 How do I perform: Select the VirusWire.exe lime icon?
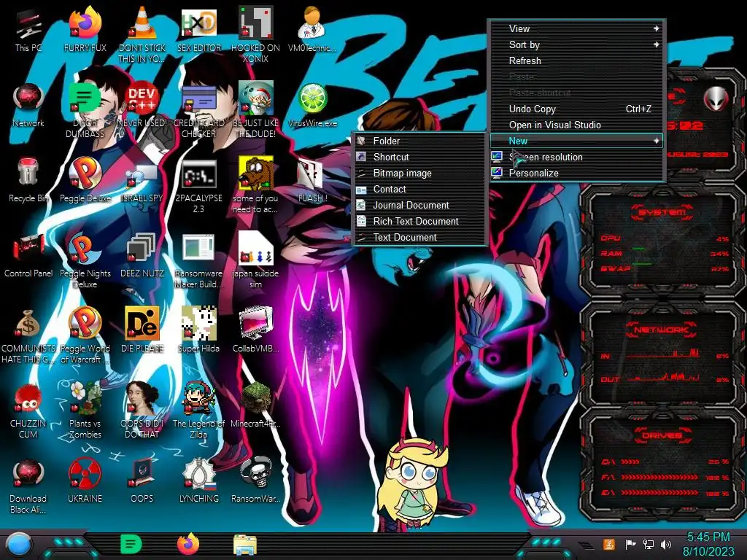click(312, 106)
